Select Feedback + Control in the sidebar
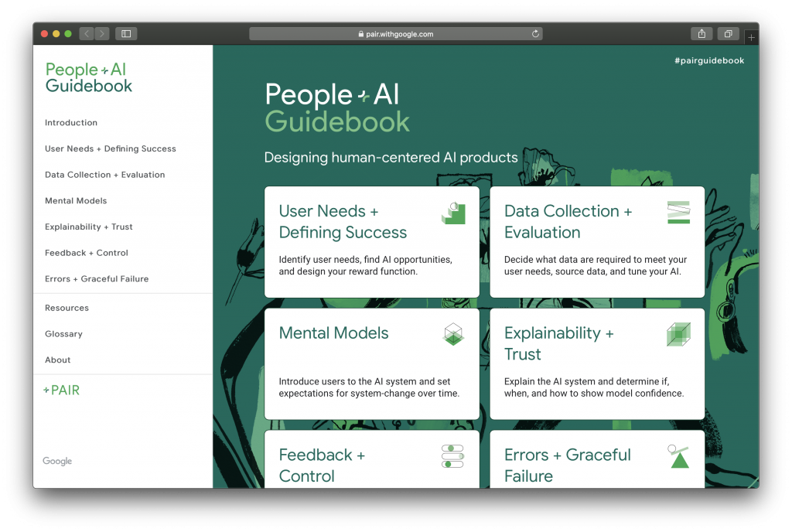This screenshot has height=532, width=792. click(87, 253)
